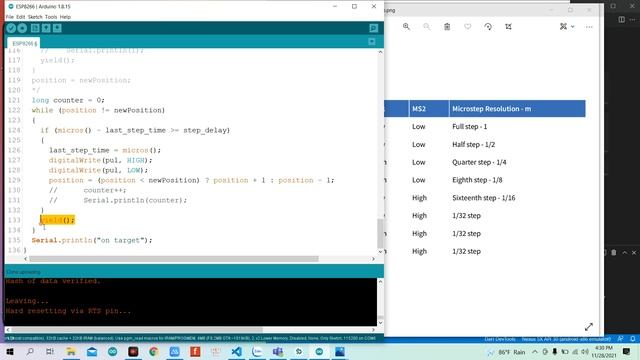Click the 'Microstep Resolution - m' table header
640x360 pixels.
pos(491,109)
